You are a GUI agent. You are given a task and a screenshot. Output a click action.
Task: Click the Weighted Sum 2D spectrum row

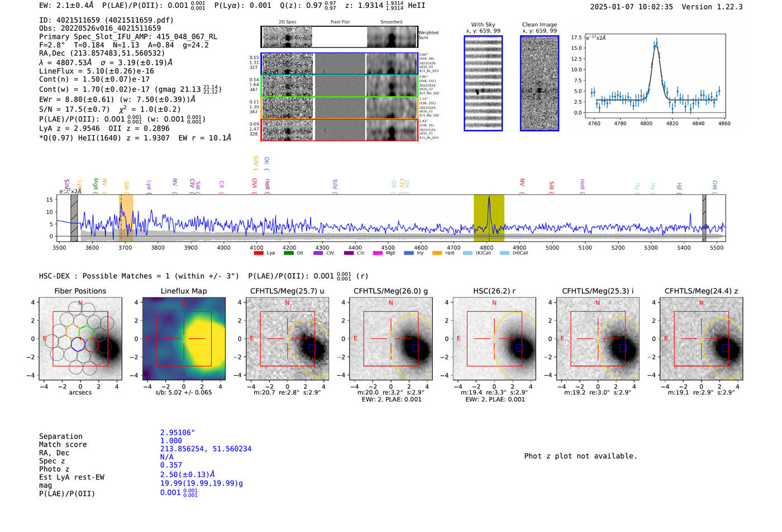[x=339, y=37]
